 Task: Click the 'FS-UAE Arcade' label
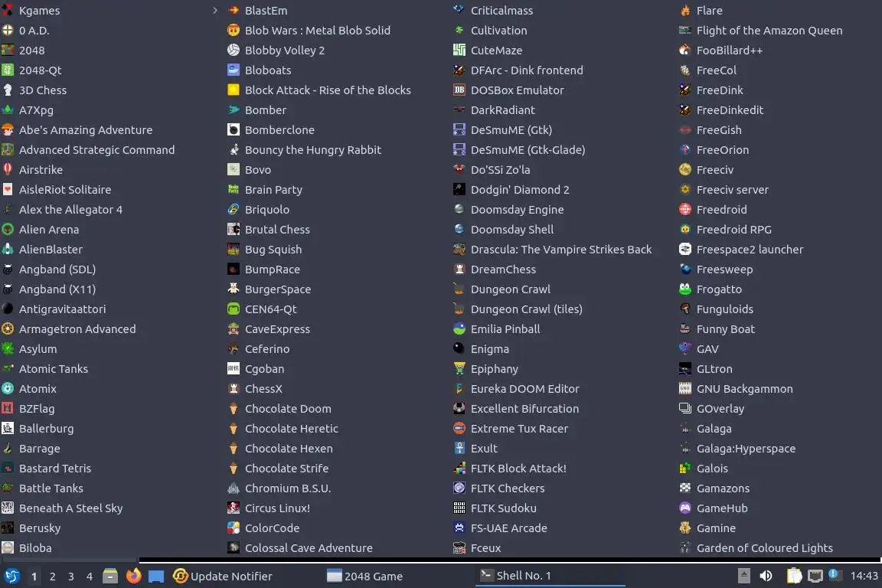click(x=508, y=528)
